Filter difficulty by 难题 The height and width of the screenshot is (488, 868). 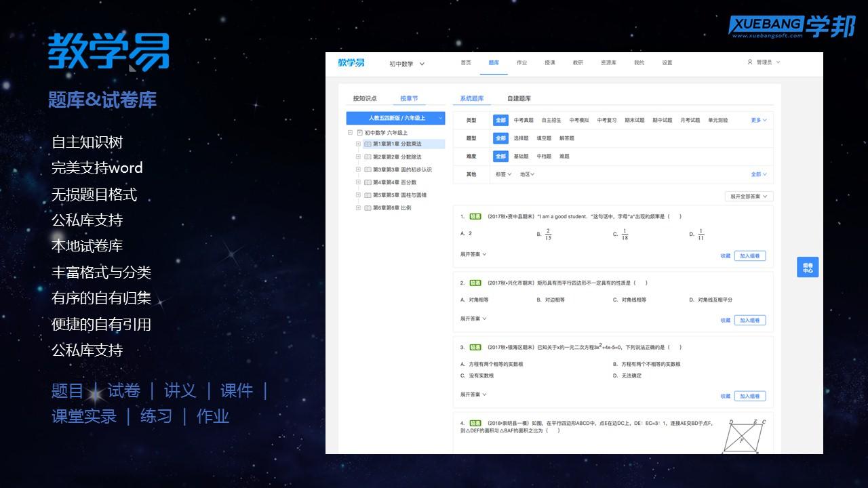click(564, 157)
